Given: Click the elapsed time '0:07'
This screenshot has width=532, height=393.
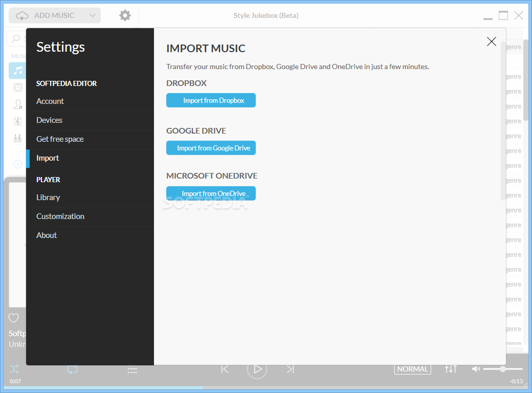Looking at the screenshot, I should 15,381.
